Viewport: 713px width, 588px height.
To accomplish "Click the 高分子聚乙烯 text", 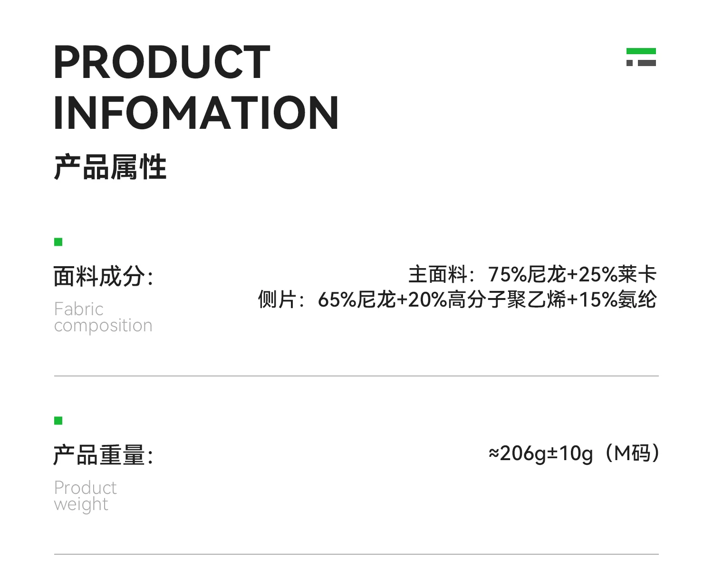I will point(507,299).
